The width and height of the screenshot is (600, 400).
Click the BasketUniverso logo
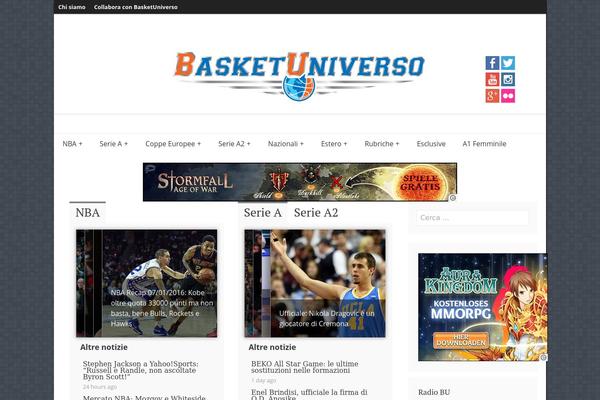(x=300, y=76)
